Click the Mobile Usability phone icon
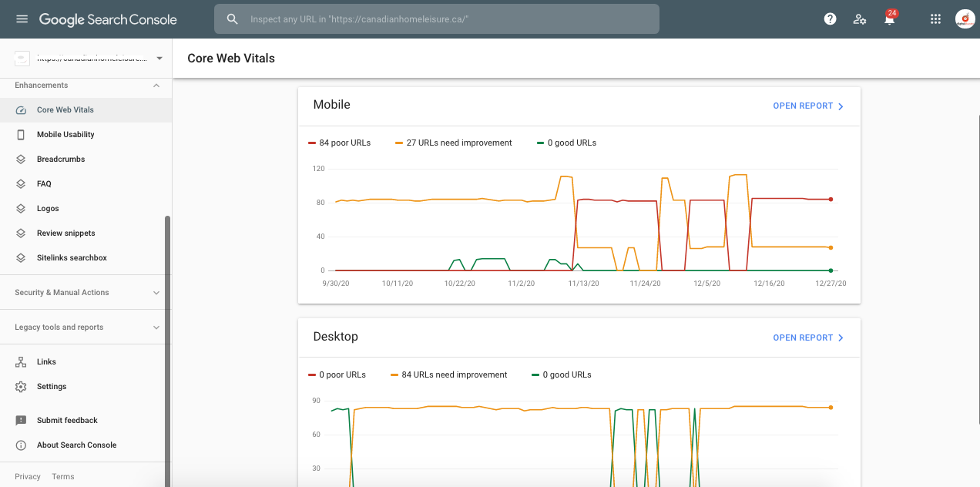 click(21, 135)
